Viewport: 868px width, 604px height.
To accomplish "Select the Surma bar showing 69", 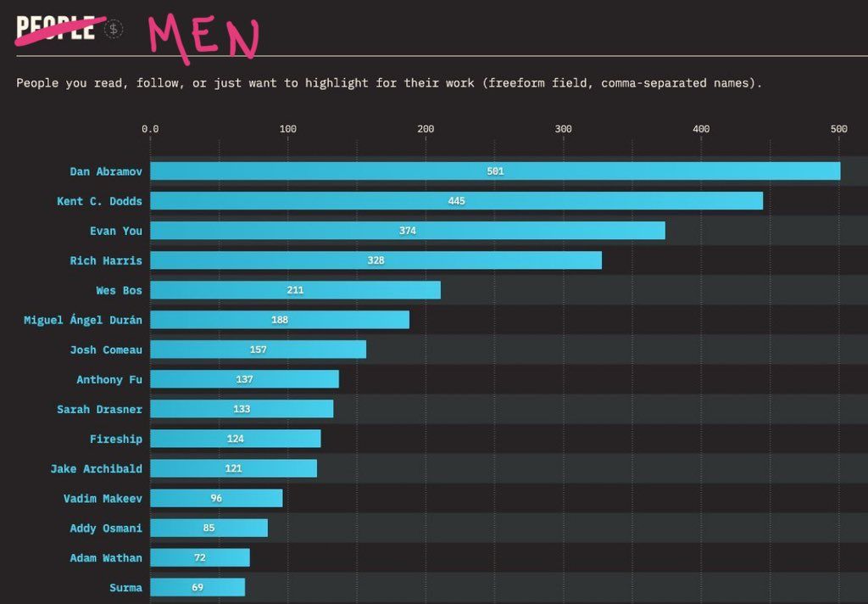I will pyautogui.click(x=197, y=587).
